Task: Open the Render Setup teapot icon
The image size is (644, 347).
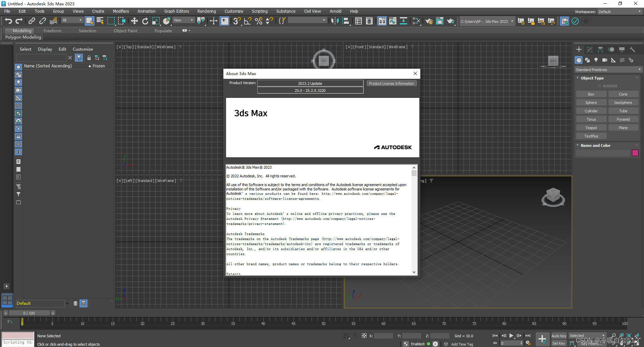Action: pos(429,21)
